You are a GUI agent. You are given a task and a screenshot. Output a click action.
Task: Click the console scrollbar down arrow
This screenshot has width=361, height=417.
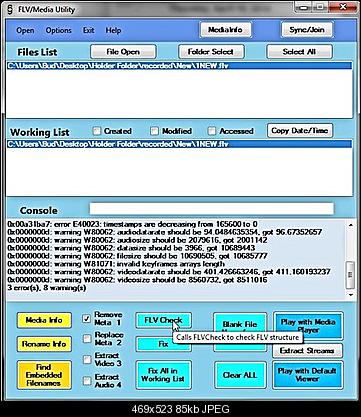point(351,295)
